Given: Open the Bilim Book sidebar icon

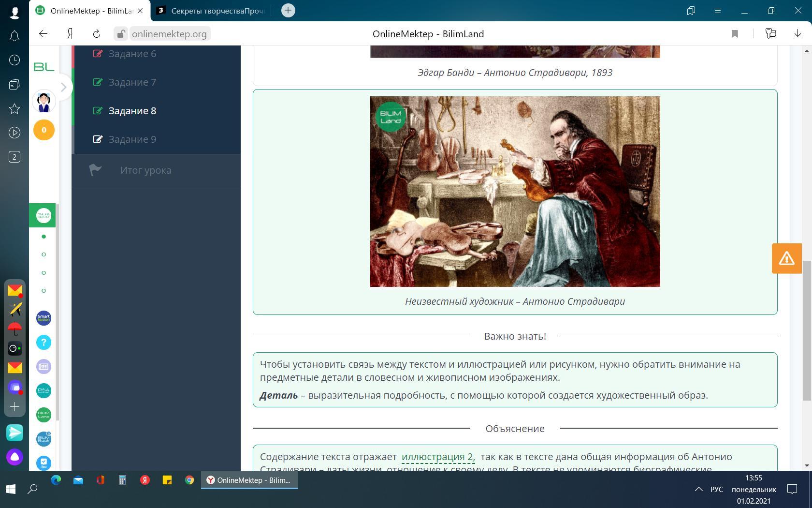Looking at the screenshot, I should point(43,439).
